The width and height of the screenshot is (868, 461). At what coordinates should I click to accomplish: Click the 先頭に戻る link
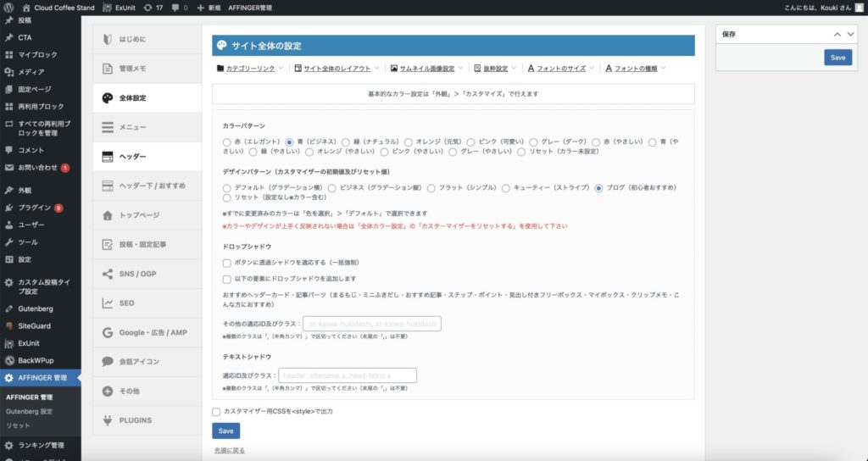tap(230, 450)
